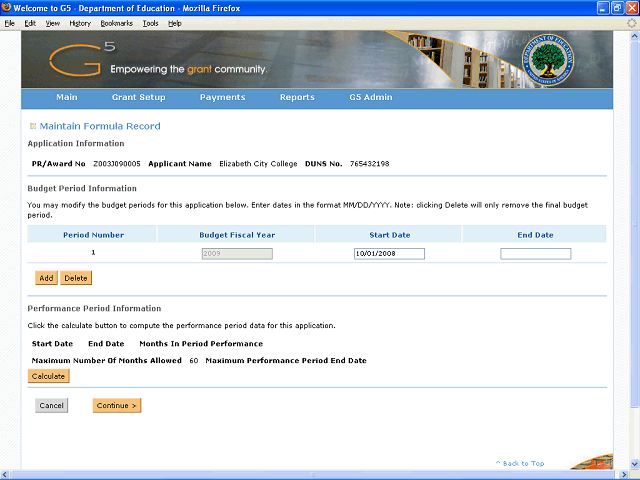Open the Bookmarks menu

pos(116,22)
